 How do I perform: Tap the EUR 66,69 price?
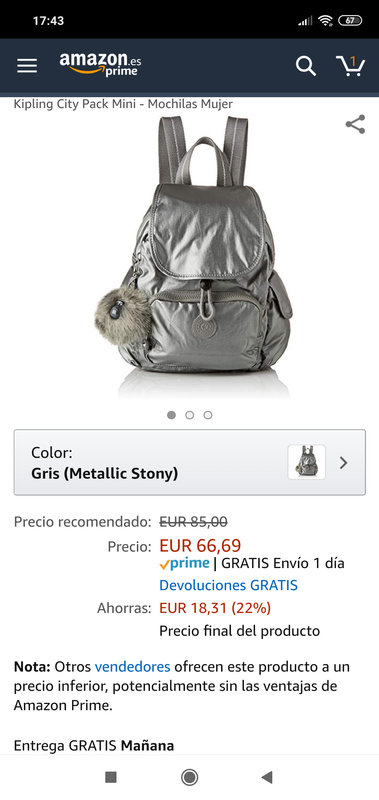click(x=200, y=545)
